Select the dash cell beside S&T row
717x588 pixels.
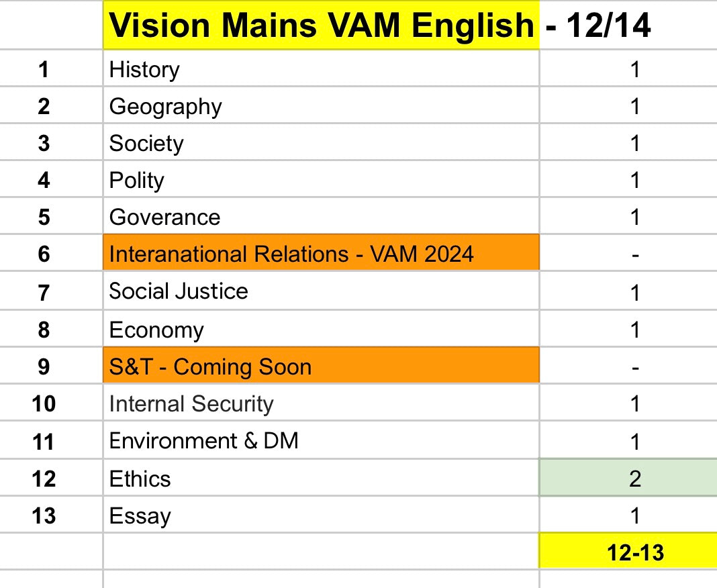pos(634,366)
